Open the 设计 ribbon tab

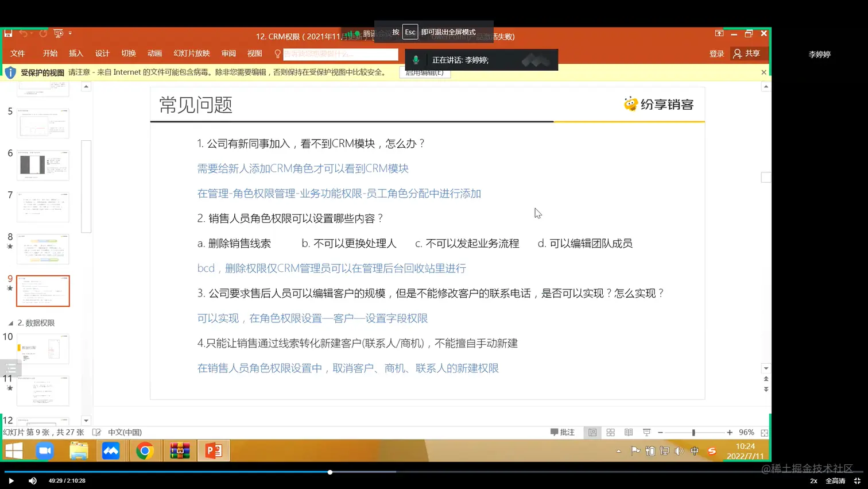coord(102,53)
